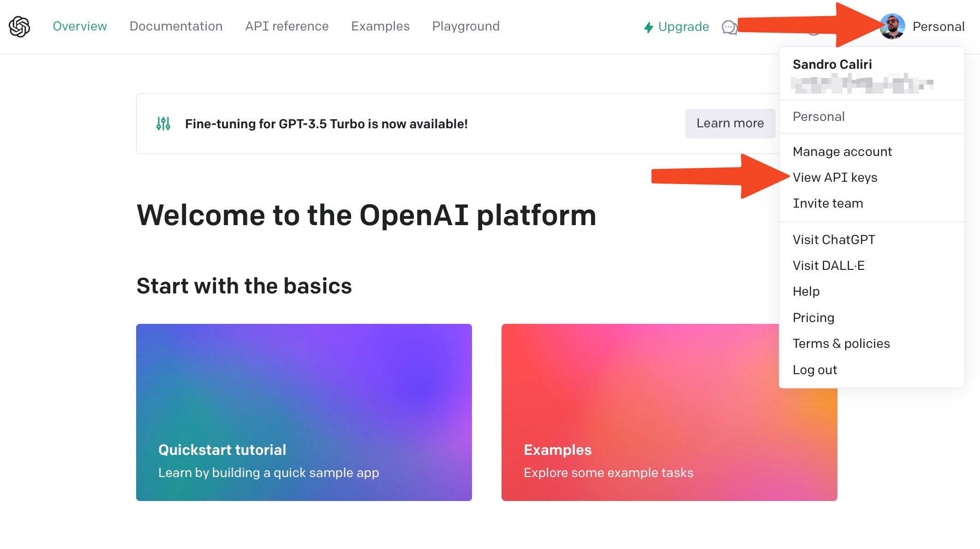Click the lightning bolt Upgrade icon
The image size is (980, 549).
pyautogui.click(x=649, y=28)
